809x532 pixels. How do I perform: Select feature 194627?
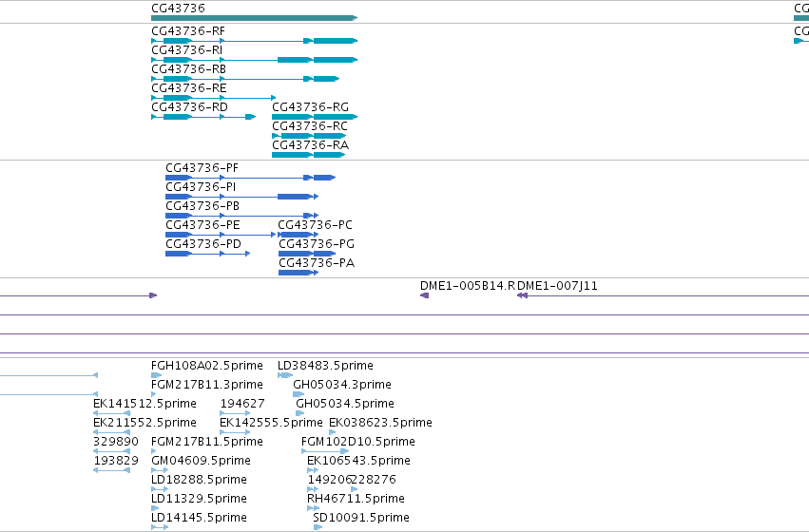[x=235, y=413]
